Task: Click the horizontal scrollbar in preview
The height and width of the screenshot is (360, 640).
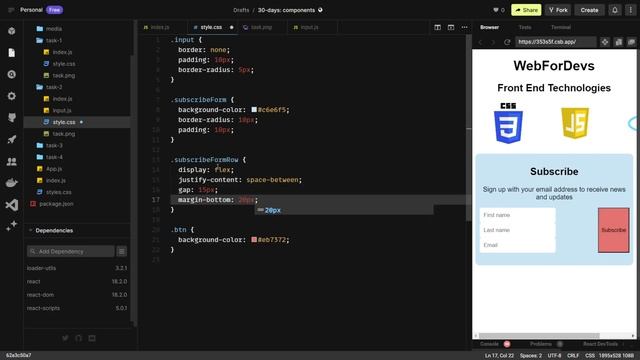Action: point(539,336)
